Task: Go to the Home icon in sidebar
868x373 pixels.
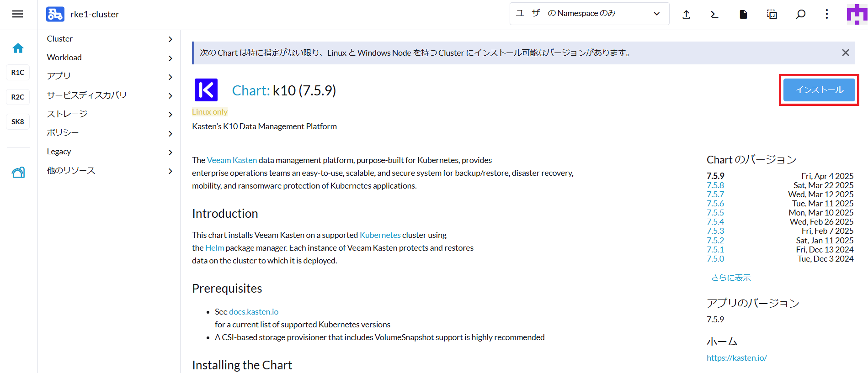Action: tap(18, 48)
